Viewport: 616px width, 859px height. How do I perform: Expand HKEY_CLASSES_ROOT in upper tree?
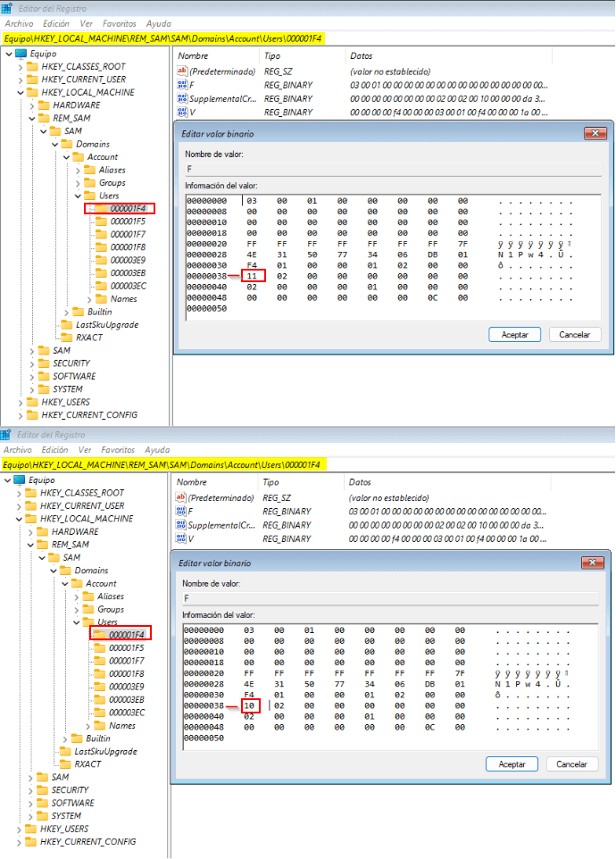21,67
